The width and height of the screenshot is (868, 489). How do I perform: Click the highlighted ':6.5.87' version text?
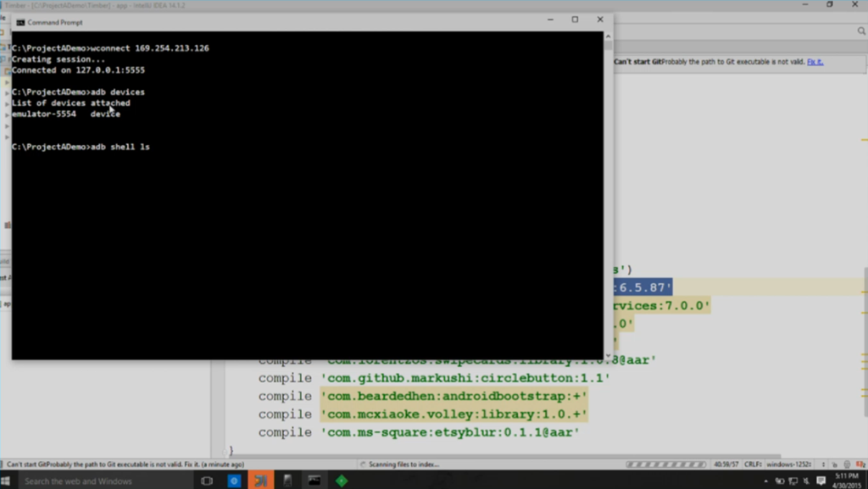click(x=643, y=287)
